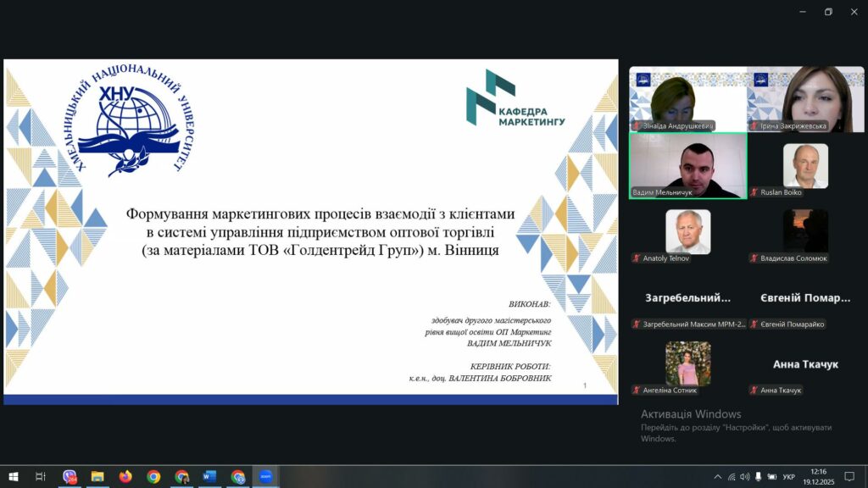Open File Explorer from the taskbar
The width and height of the screenshot is (868, 488).
click(97, 477)
